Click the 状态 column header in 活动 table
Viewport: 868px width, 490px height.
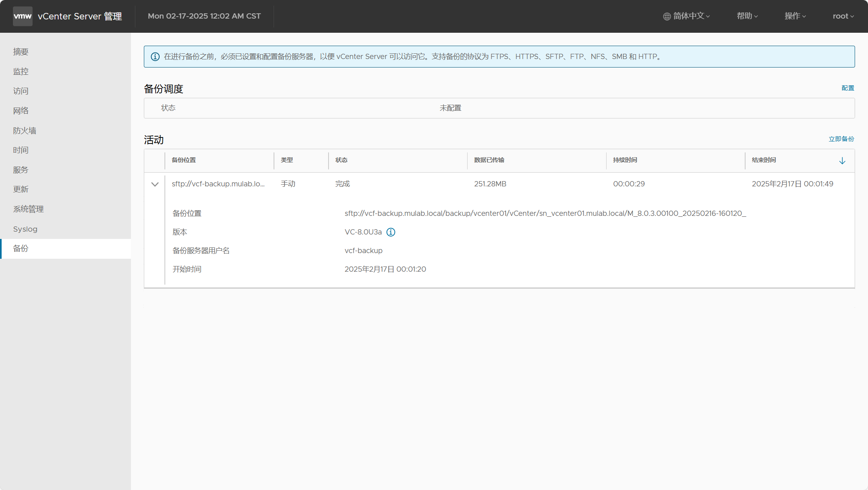tap(341, 160)
